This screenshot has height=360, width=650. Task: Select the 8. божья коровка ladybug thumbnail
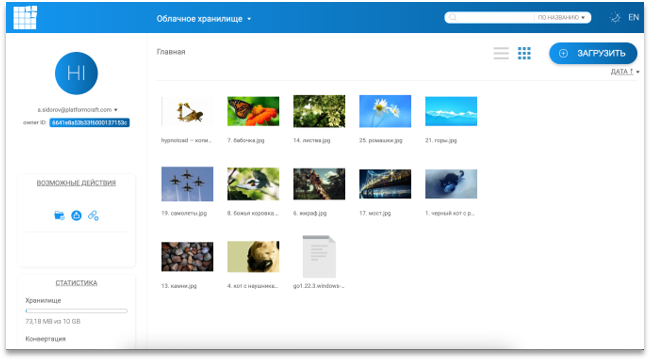point(253,184)
